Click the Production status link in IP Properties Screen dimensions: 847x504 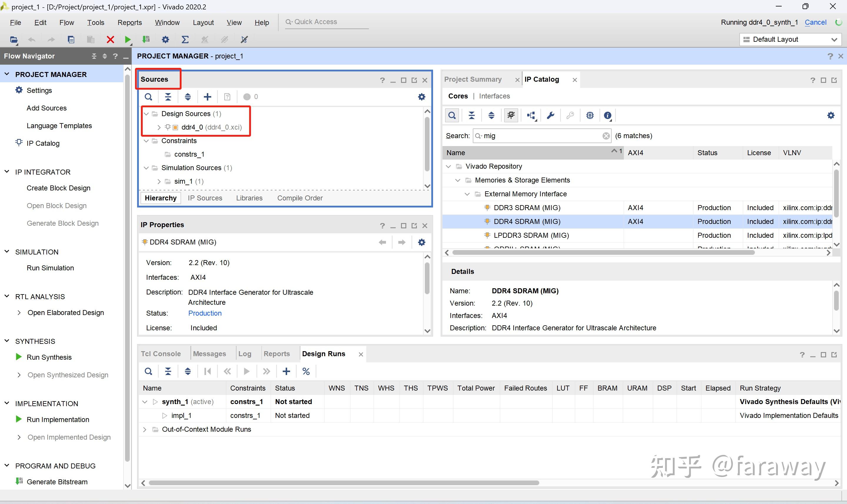pyautogui.click(x=204, y=313)
